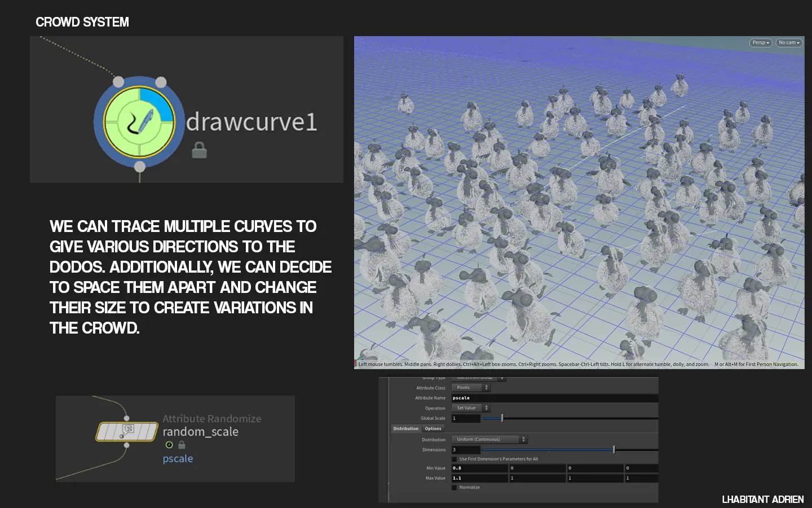This screenshot has width=812, height=508.
Task: Click the grey Attribute Randomize type label
Action: [212, 419]
